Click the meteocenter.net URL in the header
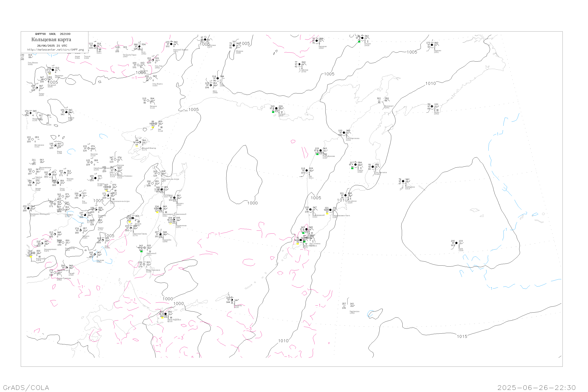 point(55,50)
